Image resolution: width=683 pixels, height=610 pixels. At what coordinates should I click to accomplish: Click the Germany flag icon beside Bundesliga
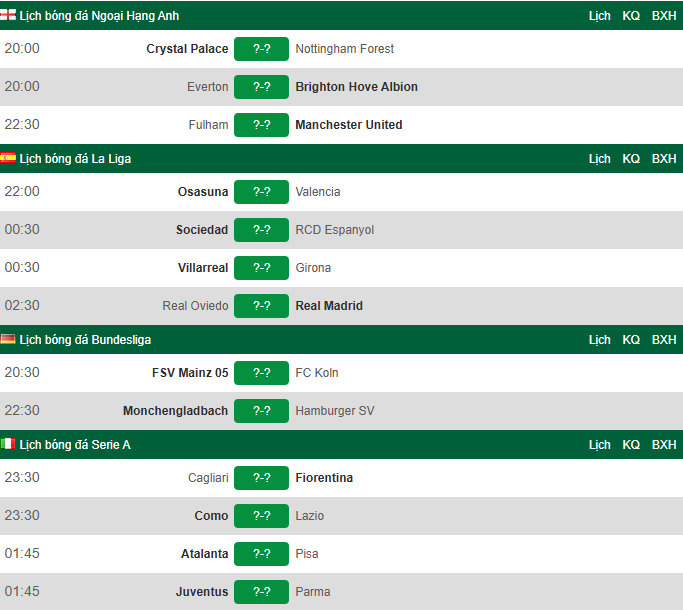pos(8,339)
